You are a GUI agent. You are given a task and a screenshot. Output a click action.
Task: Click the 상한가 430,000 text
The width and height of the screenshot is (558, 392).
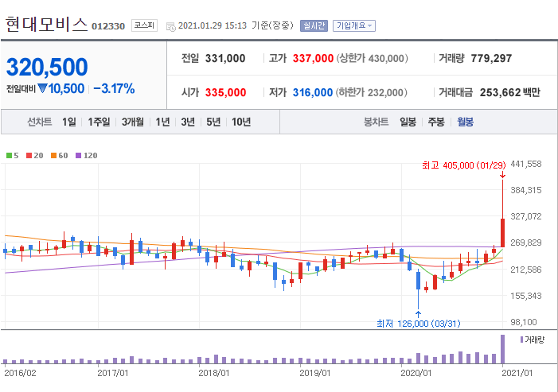point(373,58)
